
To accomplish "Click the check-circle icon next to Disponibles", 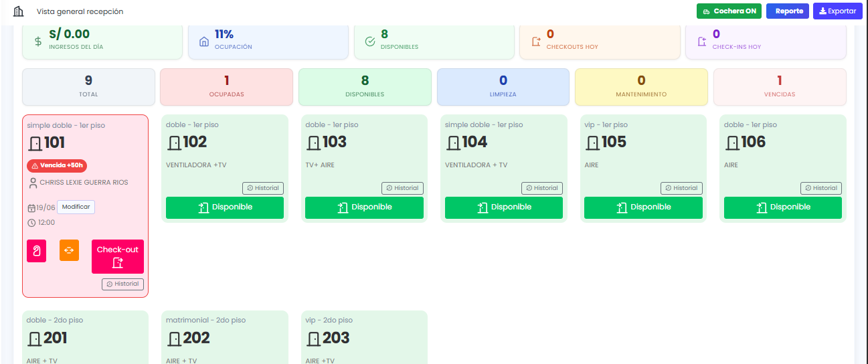I will click(370, 41).
